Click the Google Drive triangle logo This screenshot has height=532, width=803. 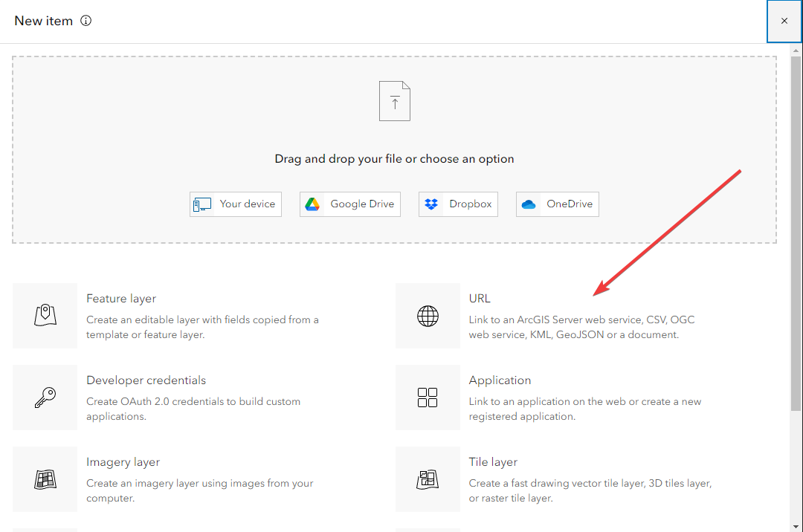click(x=312, y=204)
